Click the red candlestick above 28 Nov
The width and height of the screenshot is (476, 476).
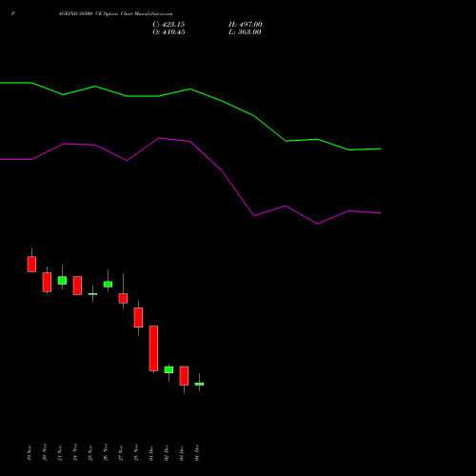click(x=138, y=317)
